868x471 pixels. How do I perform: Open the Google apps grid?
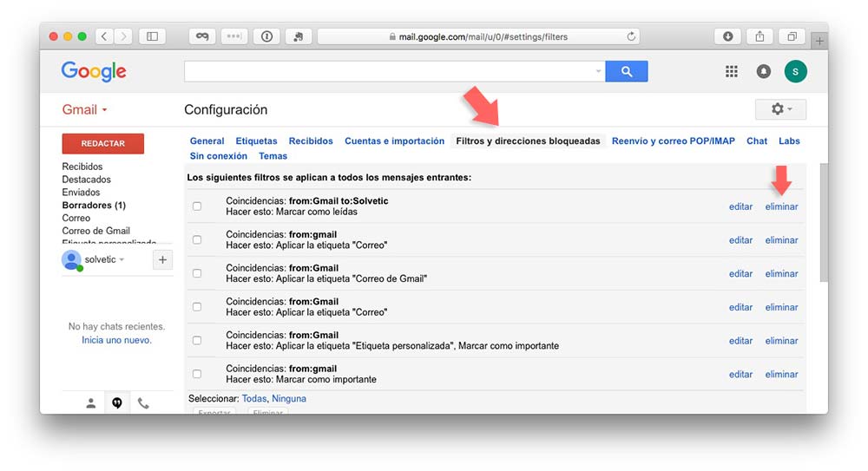click(x=732, y=71)
